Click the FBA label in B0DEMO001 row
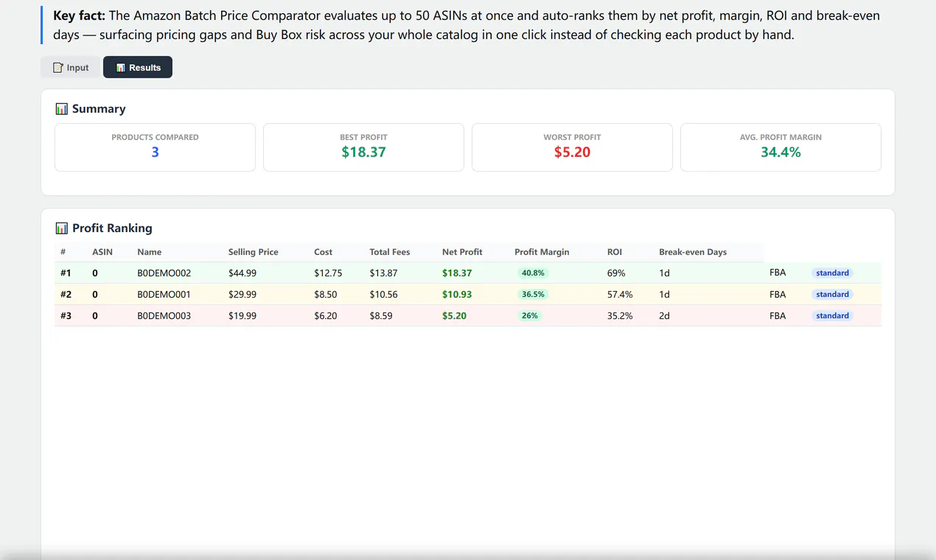The image size is (936, 560). (778, 294)
